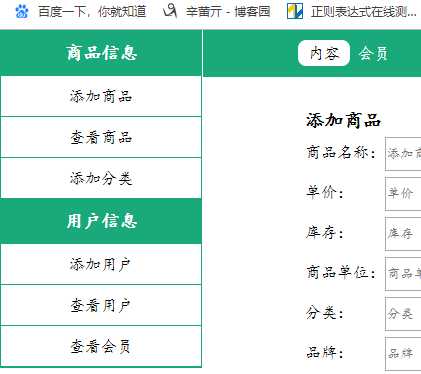Open the 百度一下，你就知道 bookmark
The height and width of the screenshot is (374, 421).
pos(80,11)
